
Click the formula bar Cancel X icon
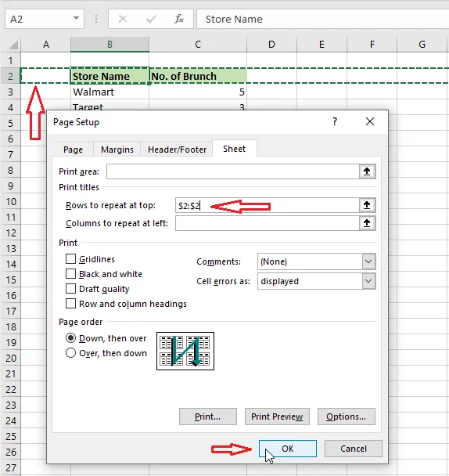coord(123,19)
